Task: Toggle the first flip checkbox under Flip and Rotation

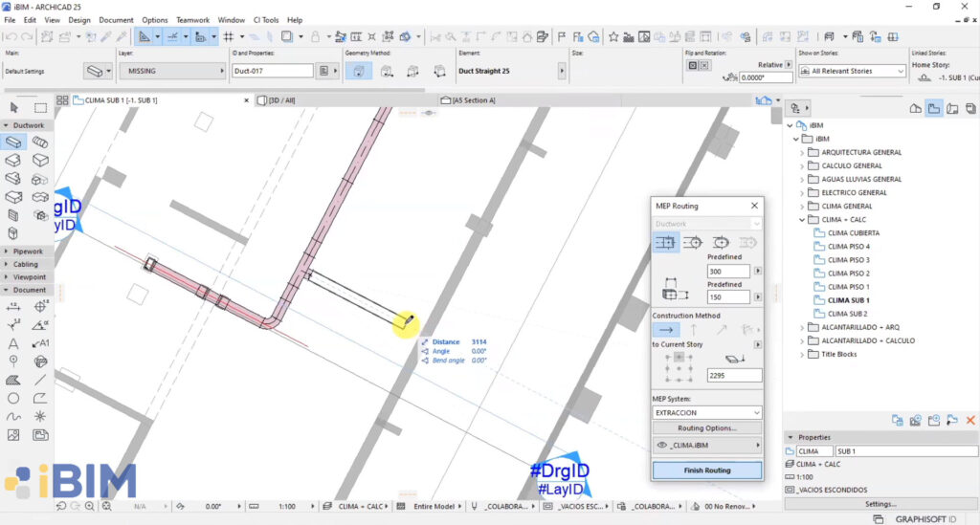Action: point(693,65)
